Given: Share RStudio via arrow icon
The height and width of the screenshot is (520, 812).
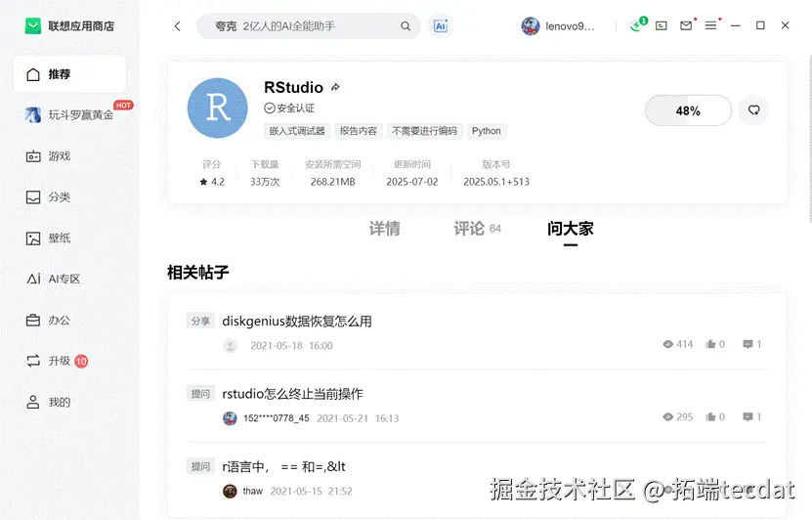Looking at the screenshot, I should (335, 87).
